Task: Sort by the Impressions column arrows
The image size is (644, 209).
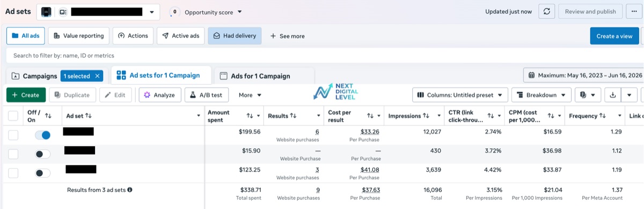Action: point(426,116)
